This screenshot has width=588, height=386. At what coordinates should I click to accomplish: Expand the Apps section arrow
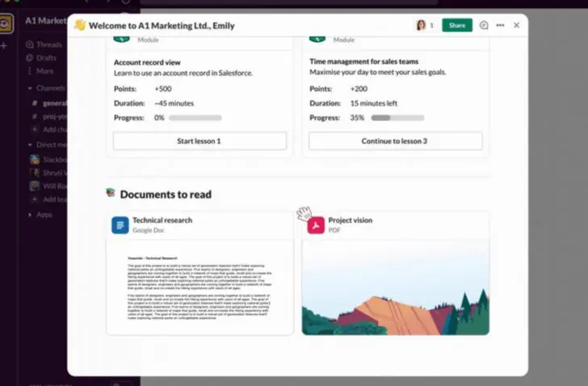click(x=30, y=215)
